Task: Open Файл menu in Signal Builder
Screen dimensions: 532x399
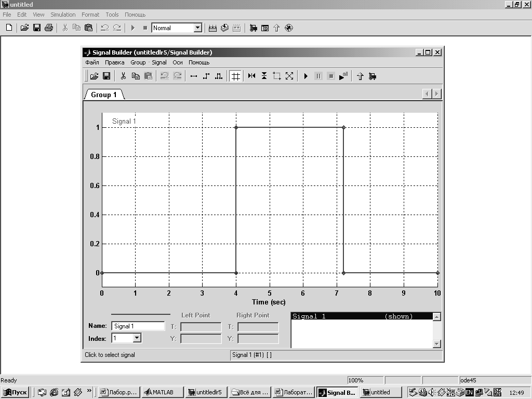Action: click(x=92, y=62)
